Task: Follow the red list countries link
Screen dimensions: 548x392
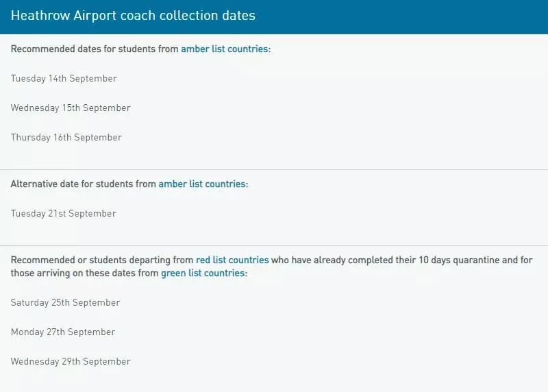Action: point(232,260)
